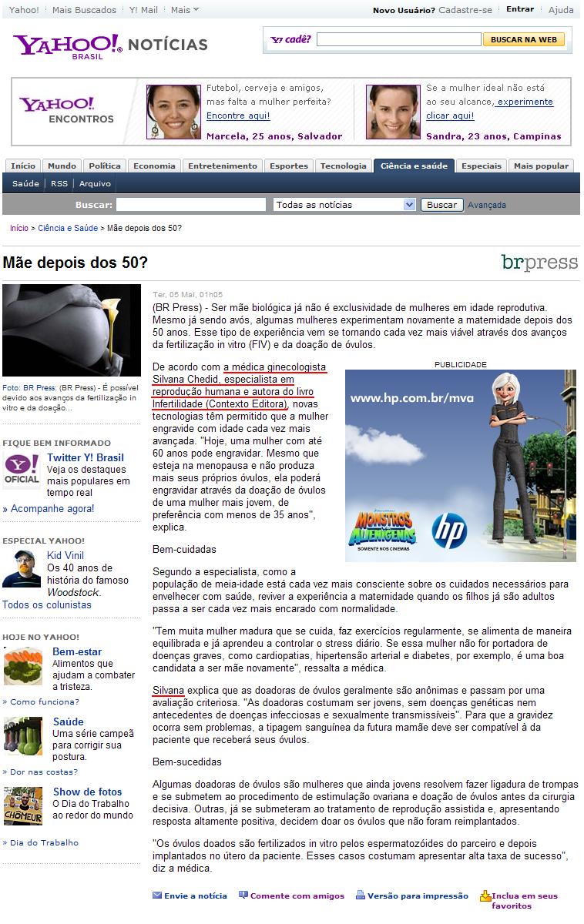Click the printer icon for Versão para impressão
This screenshot has height=924, width=584.
[361, 896]
